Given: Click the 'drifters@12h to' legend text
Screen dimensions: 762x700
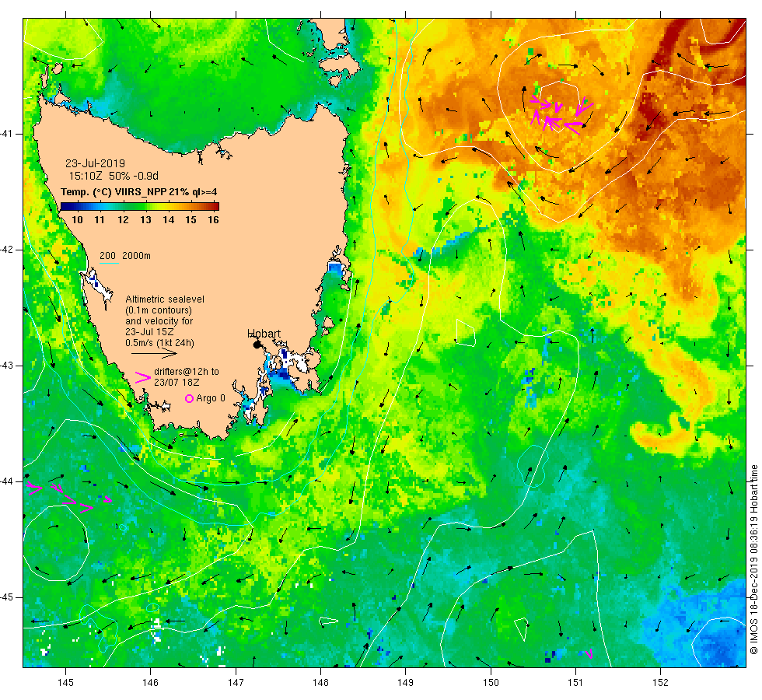Looking at the screenshot, I should coord(187,372).
